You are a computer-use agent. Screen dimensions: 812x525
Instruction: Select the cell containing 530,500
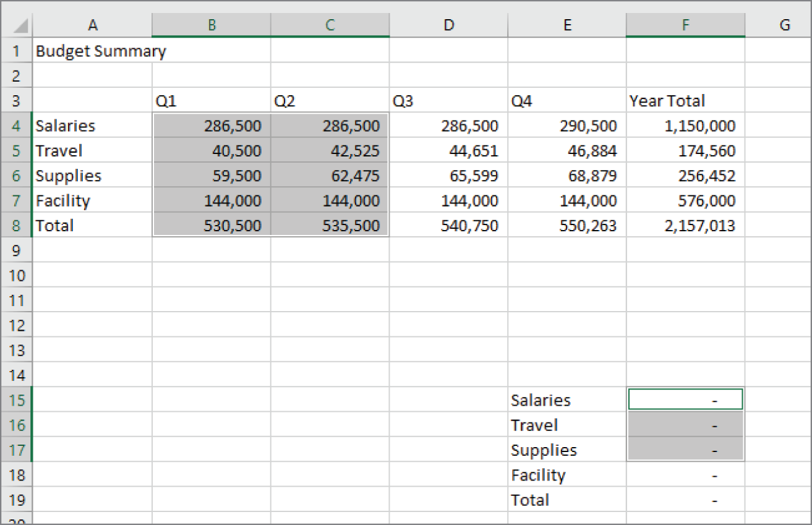coord(212,225)
